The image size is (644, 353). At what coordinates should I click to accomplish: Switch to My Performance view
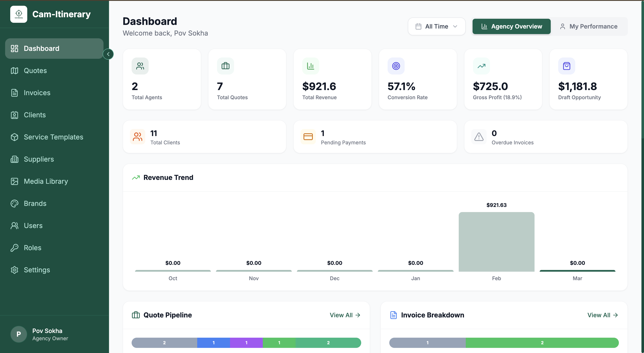point(588,26)
